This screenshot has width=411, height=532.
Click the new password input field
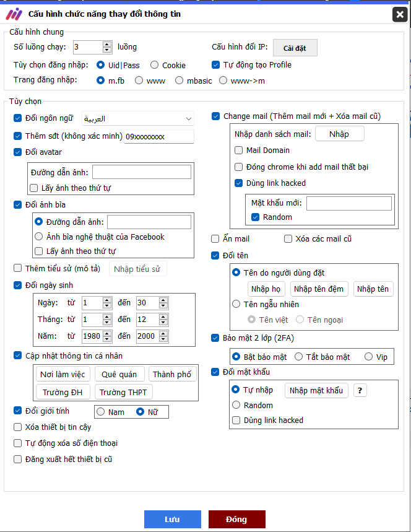click(x=348, y=203)
